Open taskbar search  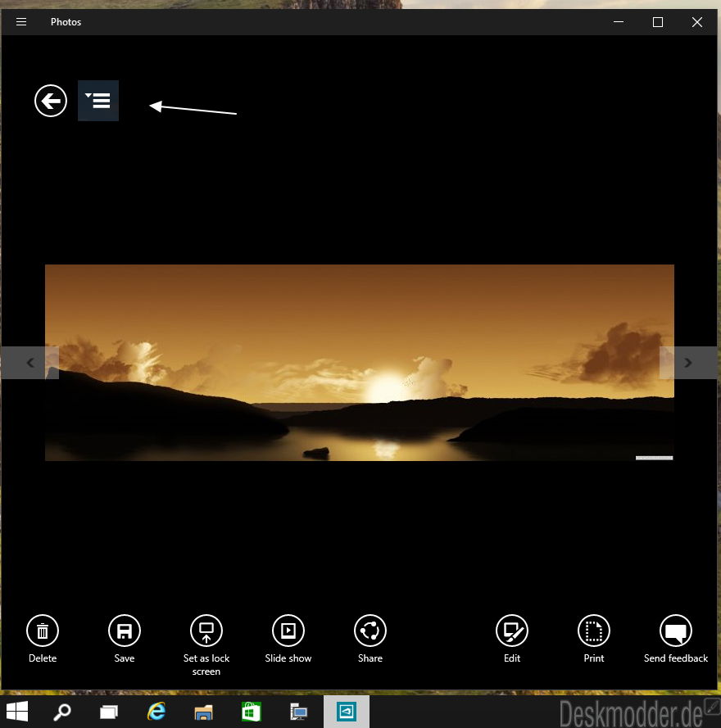pos(61,712)
